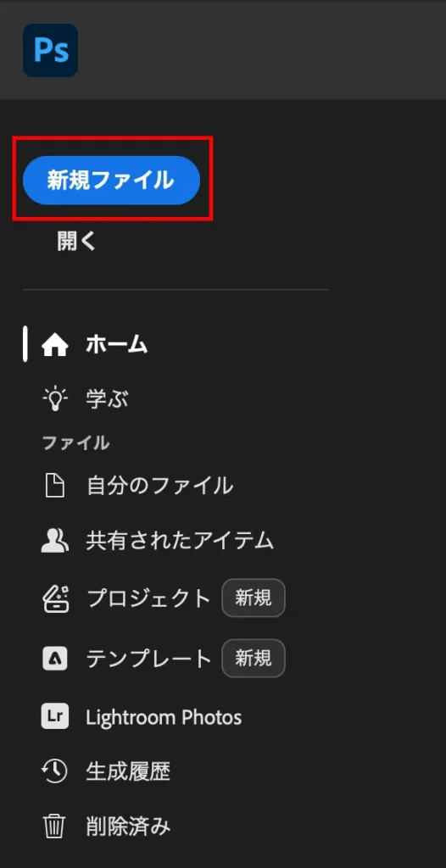The width and height of the screenshot is (446, 868).
Task: Create a new file with 新規ファイル button
Action: [111, 180]
